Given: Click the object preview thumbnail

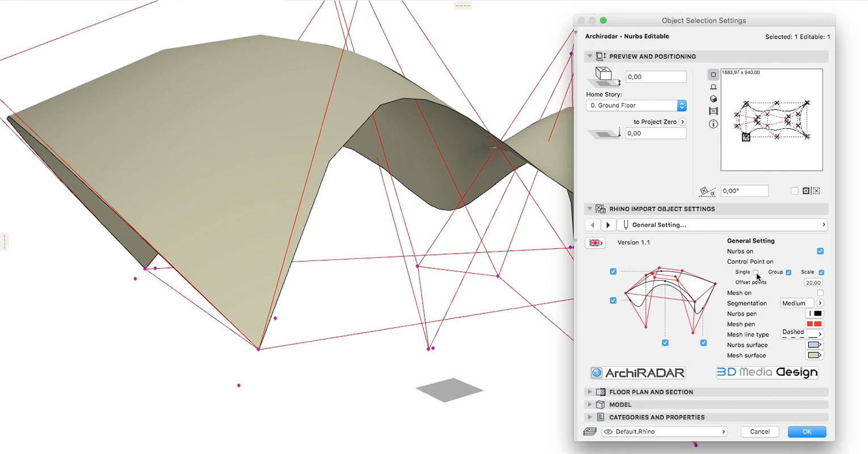Looking at the screenshot, I should (x=772, y=120).
